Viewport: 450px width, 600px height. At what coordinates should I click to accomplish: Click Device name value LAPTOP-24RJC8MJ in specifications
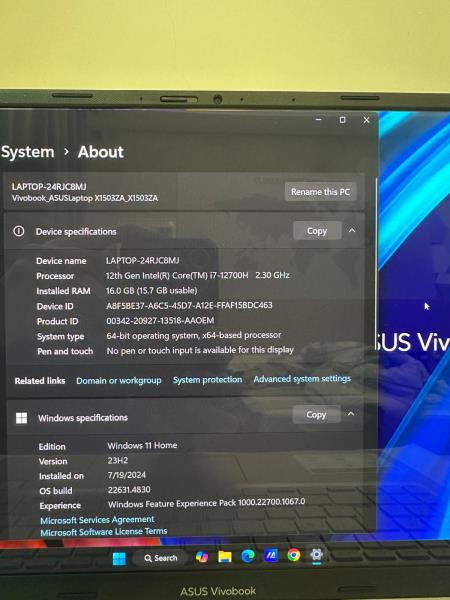pyautogui.click(x=142, y=261)
